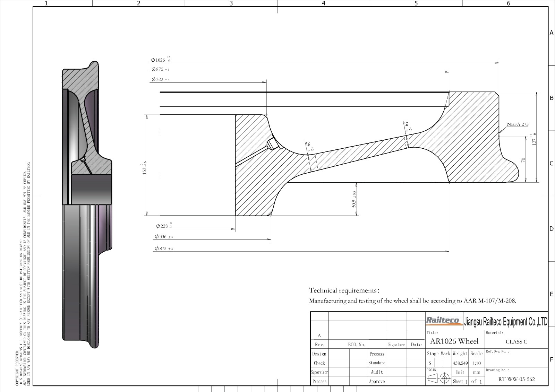Click the hatched rim cross-section area
555x392 pixels.
pyautogui.click(x=475, y=139)
